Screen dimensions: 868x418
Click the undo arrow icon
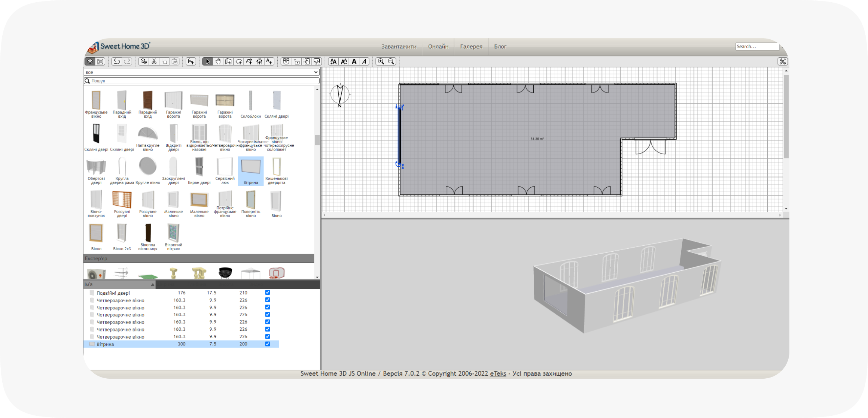coord(117,61)
